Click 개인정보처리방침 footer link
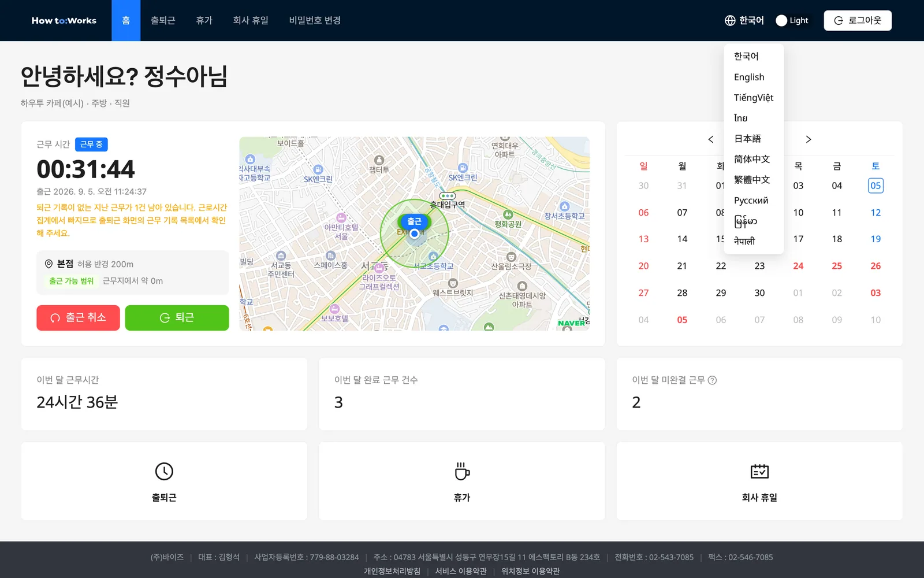 (392, 571)
